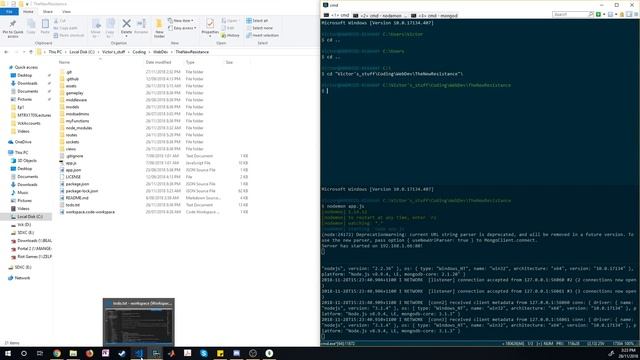This screenshot has width=640, height=360.
Task: Select the LICENSE file
Action: 73,177
